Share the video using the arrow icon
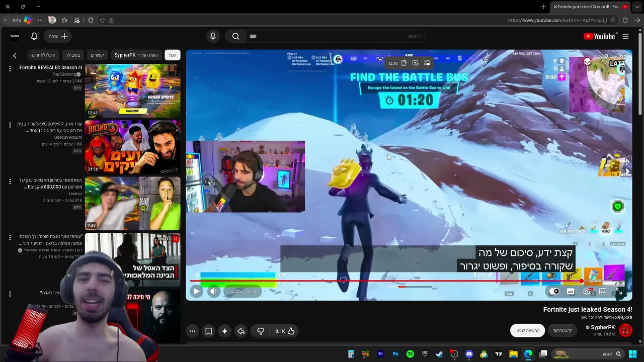 point(241,331)
